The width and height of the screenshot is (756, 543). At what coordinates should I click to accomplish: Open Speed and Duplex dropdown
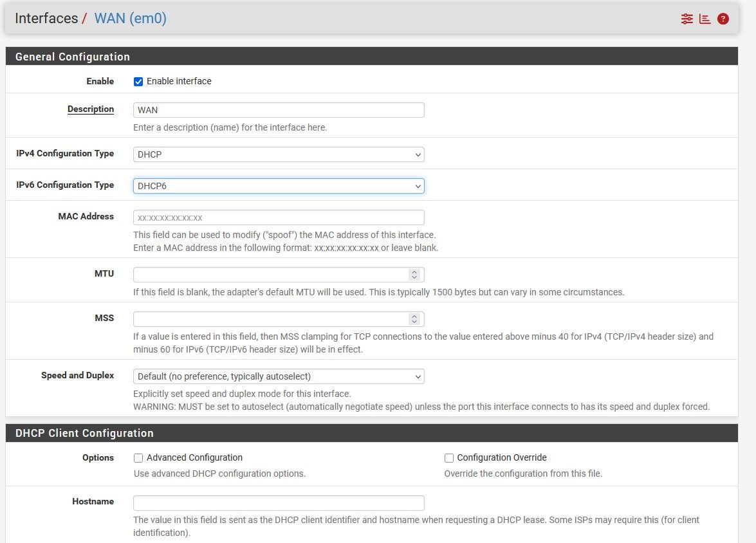[x=279, y=376]
